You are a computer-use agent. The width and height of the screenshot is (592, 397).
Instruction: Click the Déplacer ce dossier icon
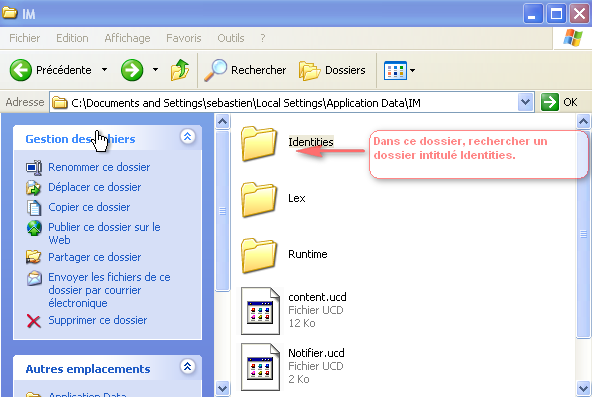[34, 188]
